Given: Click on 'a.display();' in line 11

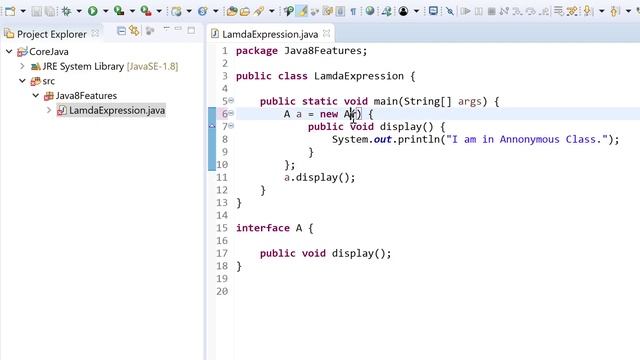Looking at the screenshot, I should tap(320, 178).
